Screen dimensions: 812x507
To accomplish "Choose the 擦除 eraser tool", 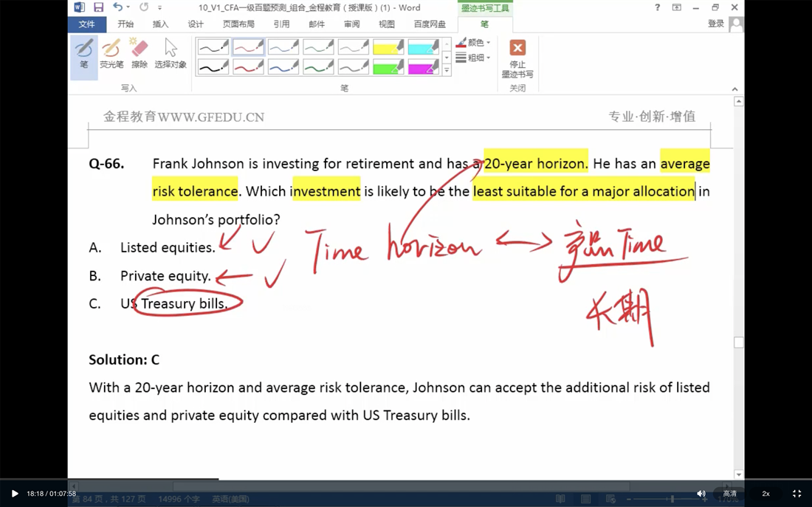I will [x=140, y=55].
